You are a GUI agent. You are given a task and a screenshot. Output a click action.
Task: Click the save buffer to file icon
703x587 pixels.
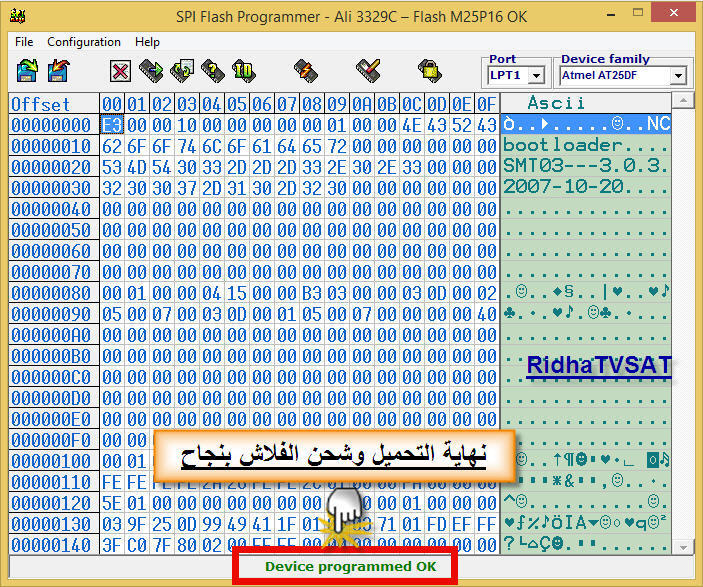pyautogui.click(x=60, y=70)
